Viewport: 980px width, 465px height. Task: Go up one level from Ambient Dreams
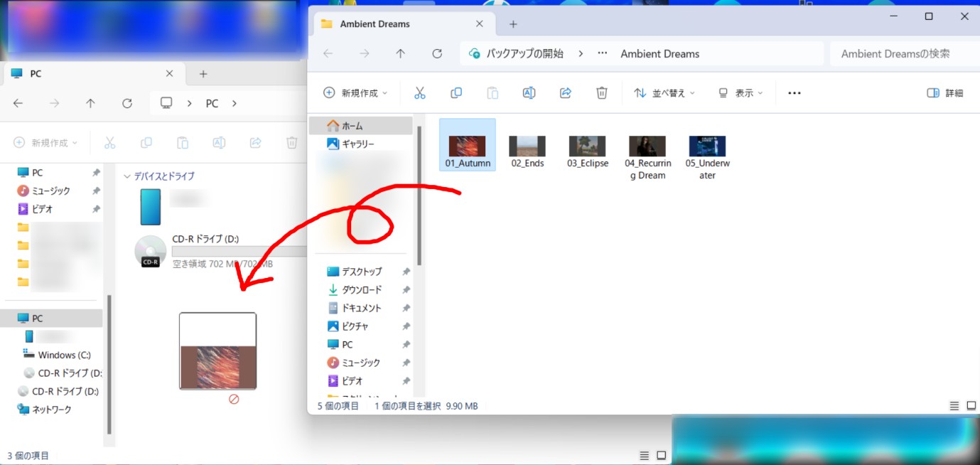tap(401, 53)
